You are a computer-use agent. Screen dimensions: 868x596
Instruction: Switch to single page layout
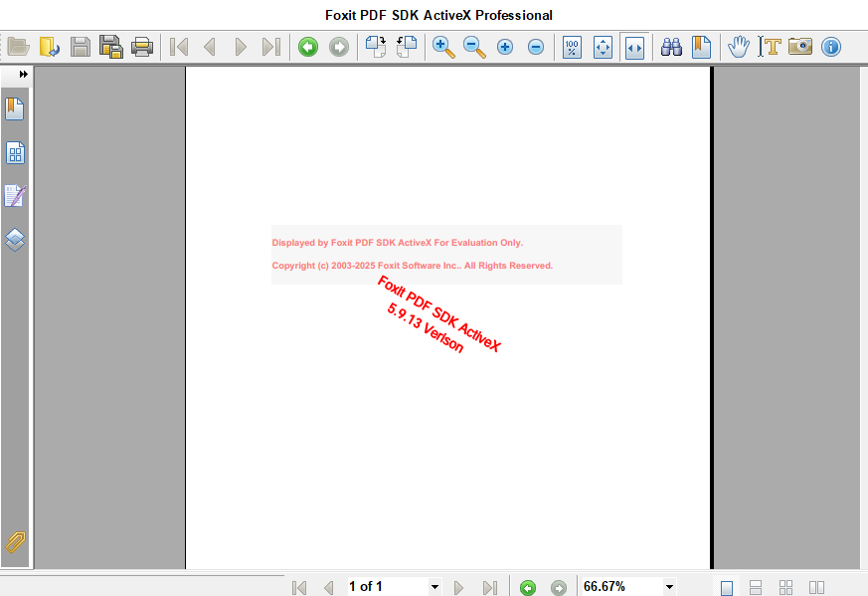click(727, 587)
